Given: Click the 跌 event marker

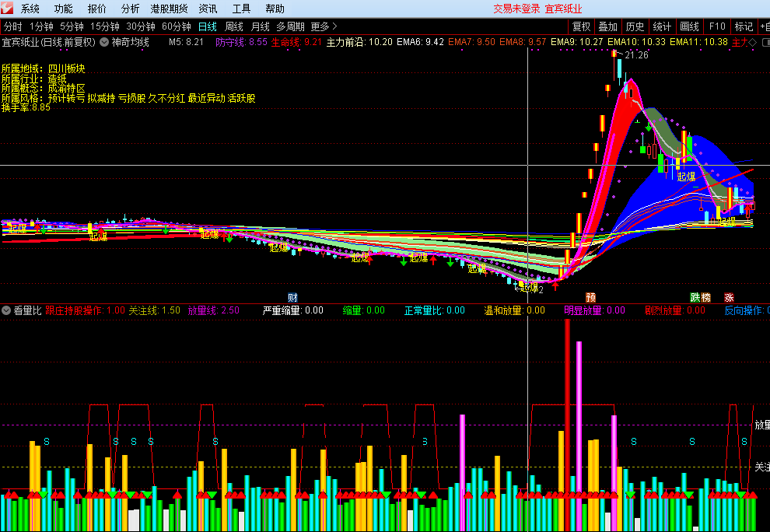Looking at the screenshot, I should coord(695,297).
